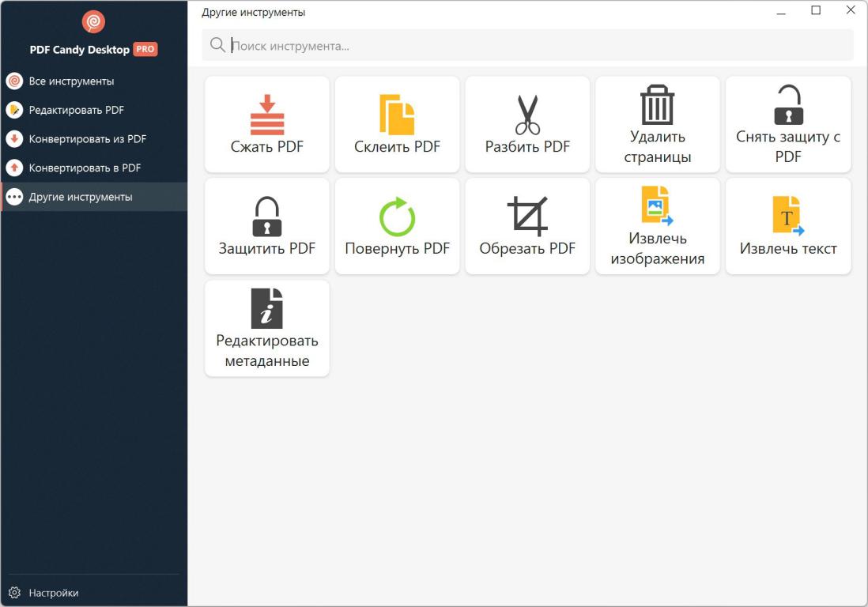Image resolution: width=868 pixels, height=607 pixels.
Task: Open the Склеить PDF merge tool icon
Action: click(397, 115)
